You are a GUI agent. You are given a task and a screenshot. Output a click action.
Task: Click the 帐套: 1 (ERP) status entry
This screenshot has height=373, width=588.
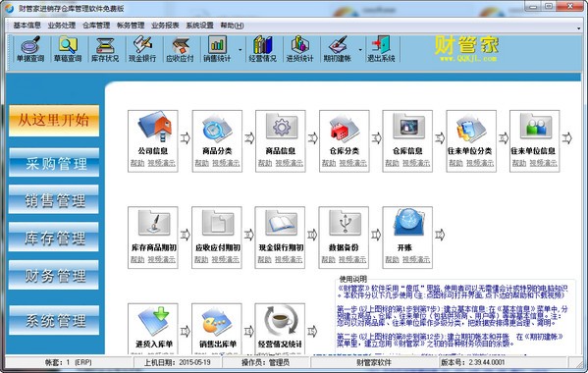click(69, 362)
